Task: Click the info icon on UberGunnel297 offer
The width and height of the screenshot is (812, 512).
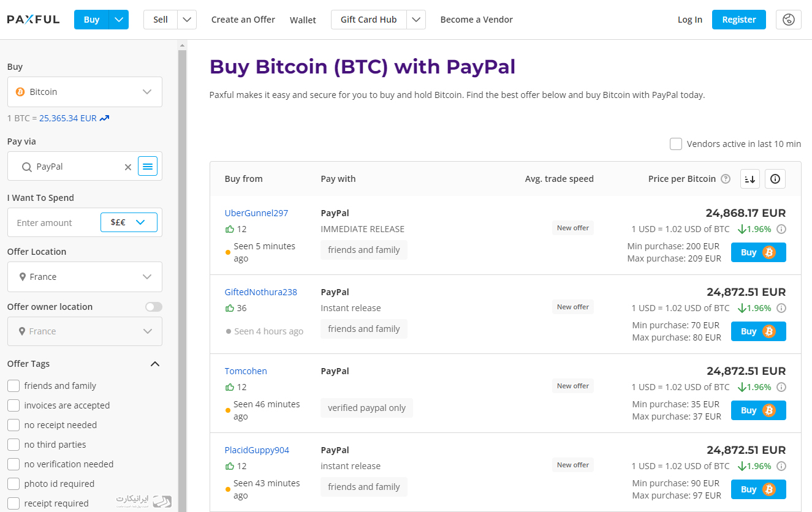Action: (781, 229)
